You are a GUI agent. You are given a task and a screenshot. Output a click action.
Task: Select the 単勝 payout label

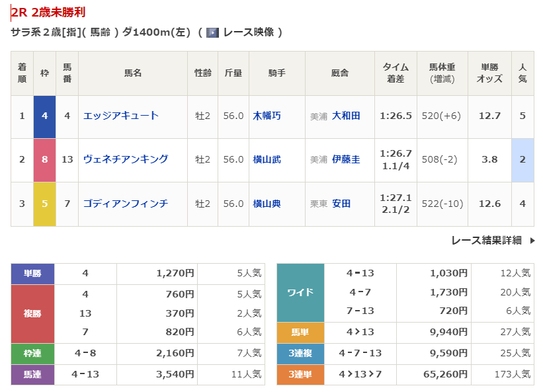(32, 273)
